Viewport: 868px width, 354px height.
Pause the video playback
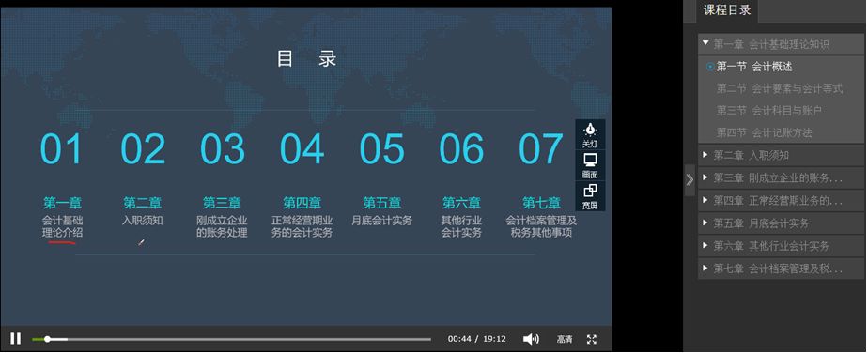click(15, 339)
